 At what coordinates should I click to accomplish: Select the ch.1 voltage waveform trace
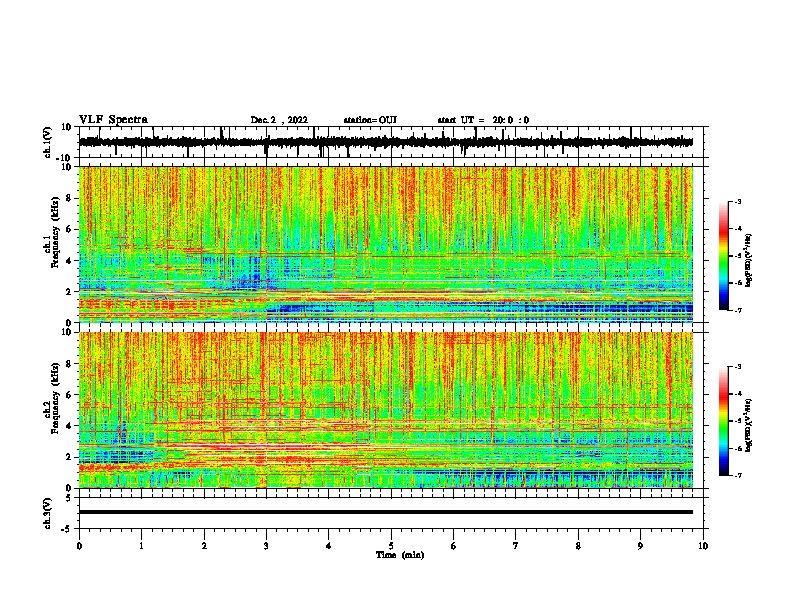point(386,142)
